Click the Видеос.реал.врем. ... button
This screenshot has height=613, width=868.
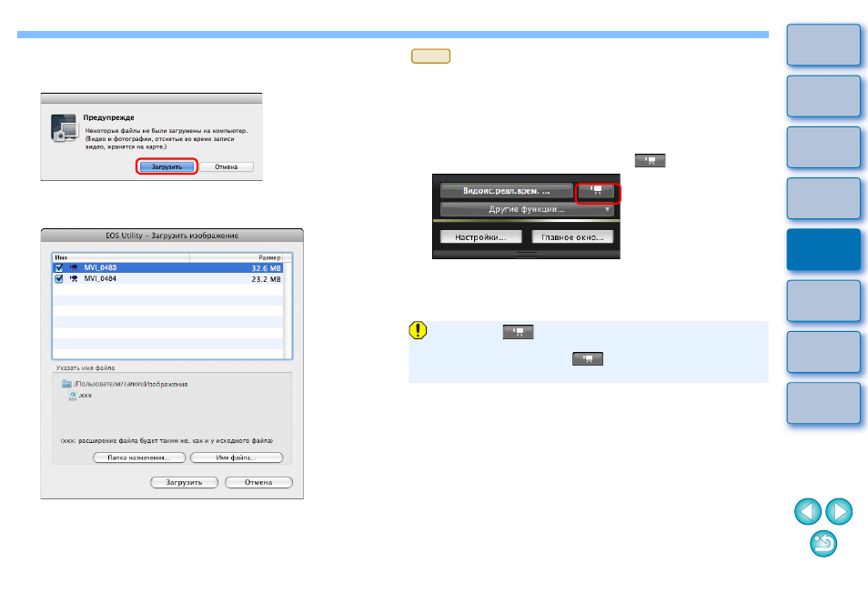point(507,191)
